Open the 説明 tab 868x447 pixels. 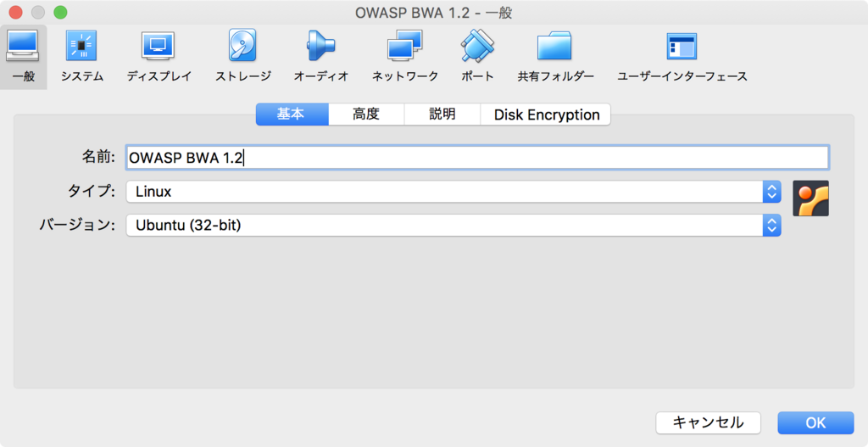coord(442,115)
